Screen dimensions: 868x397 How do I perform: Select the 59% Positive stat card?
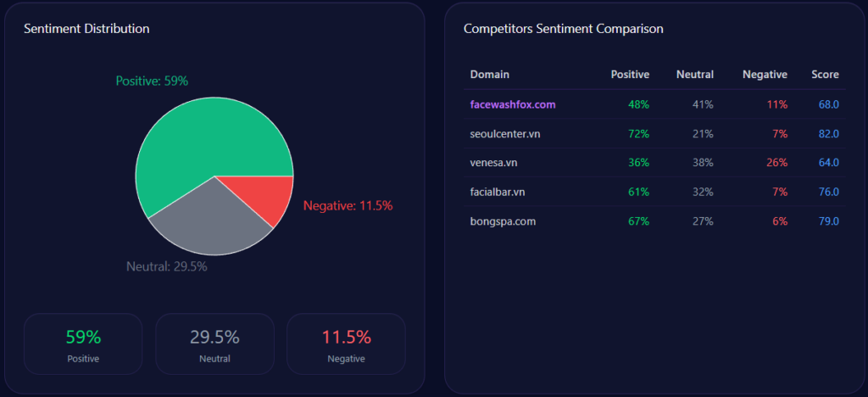pyautogui.click(x=83, y=344)
